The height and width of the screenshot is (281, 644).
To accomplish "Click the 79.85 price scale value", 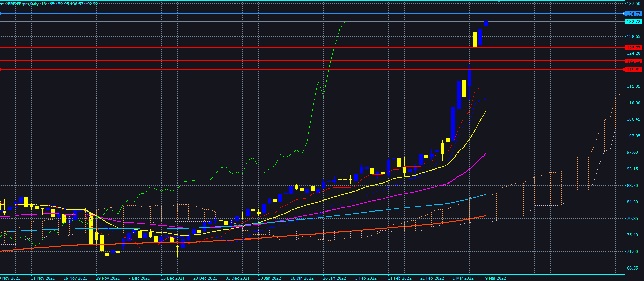I will pos(633,219).
